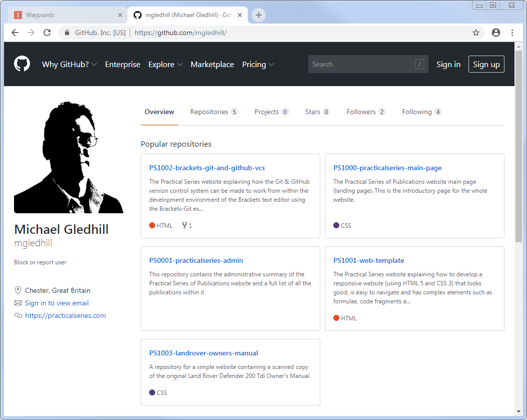
Task: Expand the Explore dropdown menu
Action: [165, 64]
